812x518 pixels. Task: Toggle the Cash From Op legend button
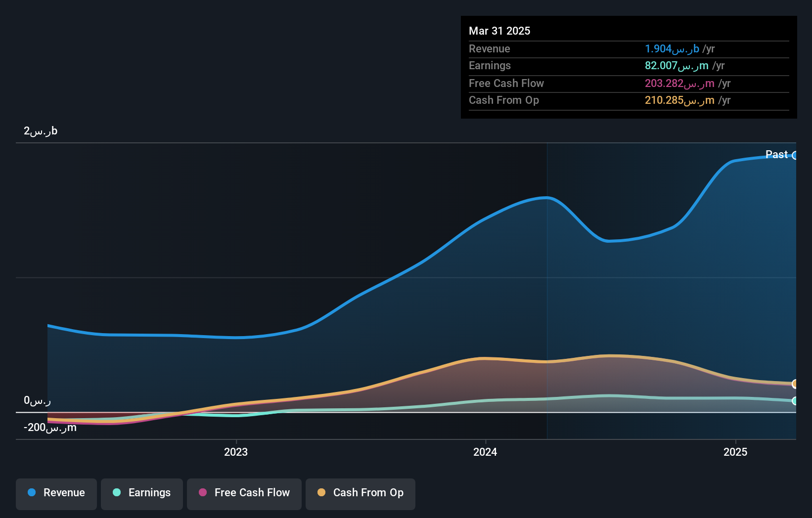point(361,494)
